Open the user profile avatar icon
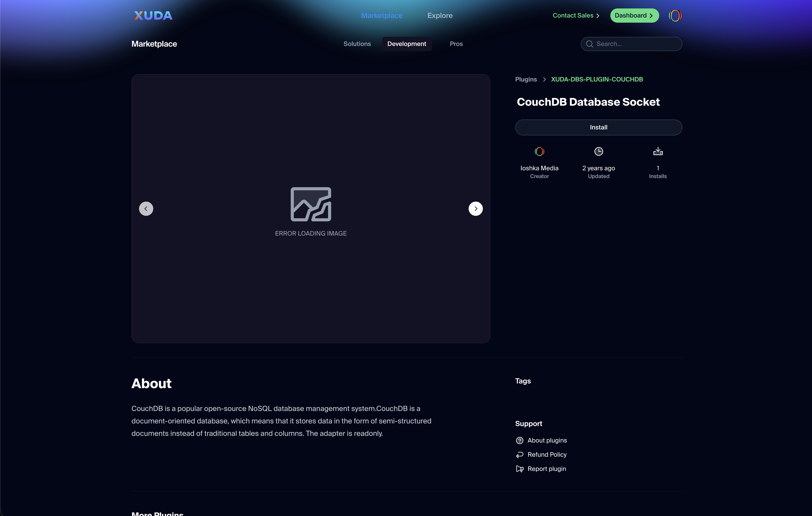 pyautogui.click(x=675, y=16)
